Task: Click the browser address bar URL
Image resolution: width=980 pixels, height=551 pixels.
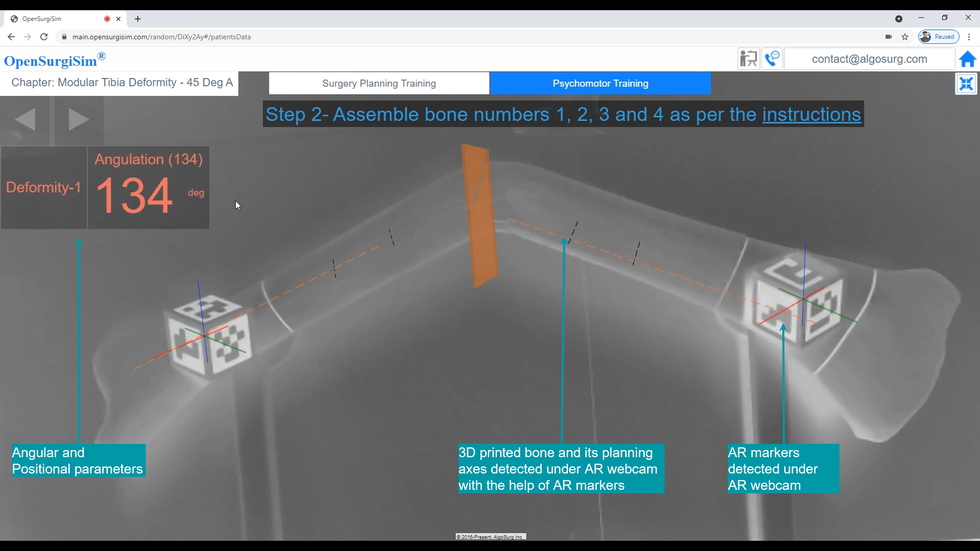Action: 161,37
